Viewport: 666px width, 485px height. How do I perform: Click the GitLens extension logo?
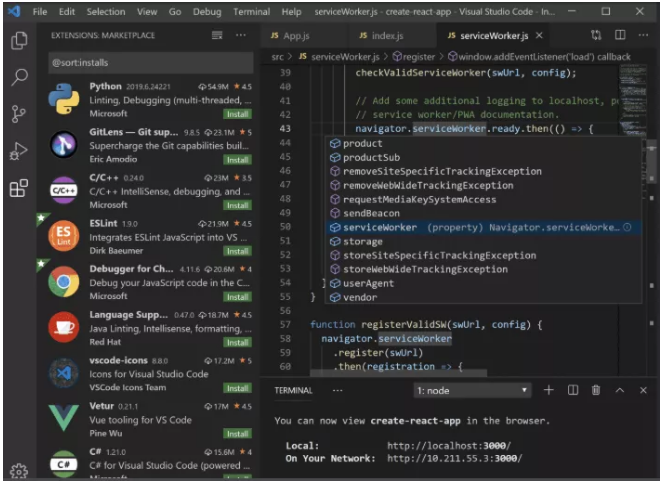coord(64,144)
